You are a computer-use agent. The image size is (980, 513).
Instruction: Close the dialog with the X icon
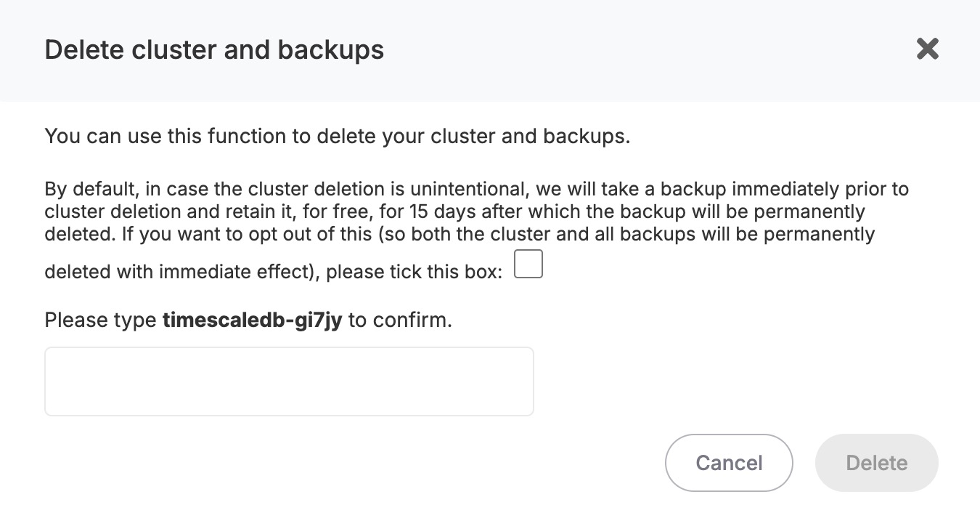point(927,49)
